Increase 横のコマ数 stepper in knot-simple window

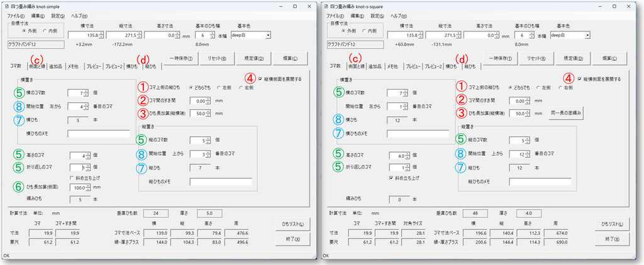point(86,91)
